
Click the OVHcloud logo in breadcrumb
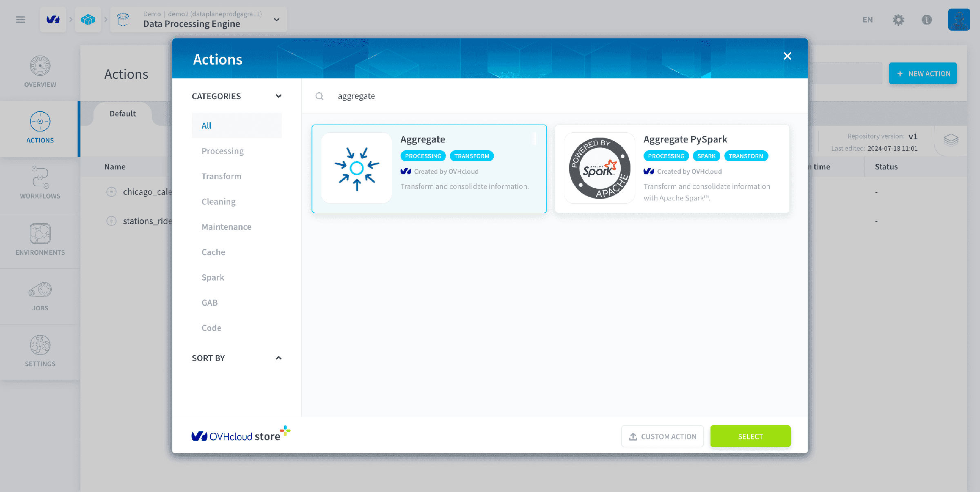[x=53, y=20]
